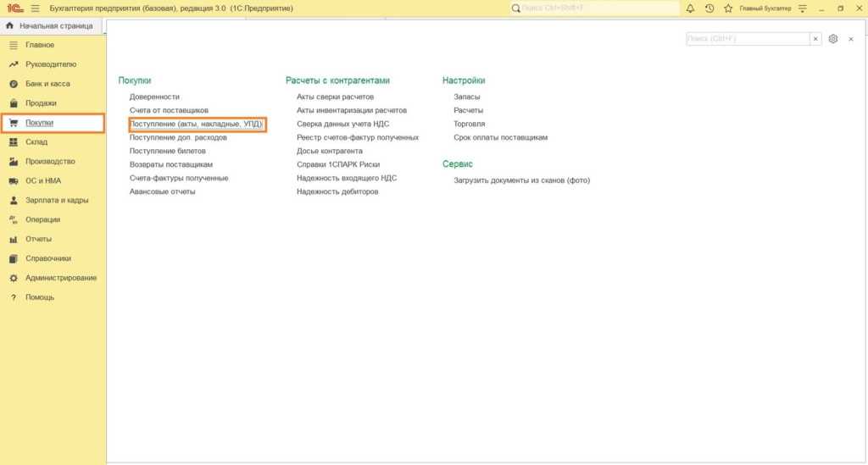Click the Продажи bag icon
The height and width of the screenshot is (465, 868).
(x=14, y=102)
